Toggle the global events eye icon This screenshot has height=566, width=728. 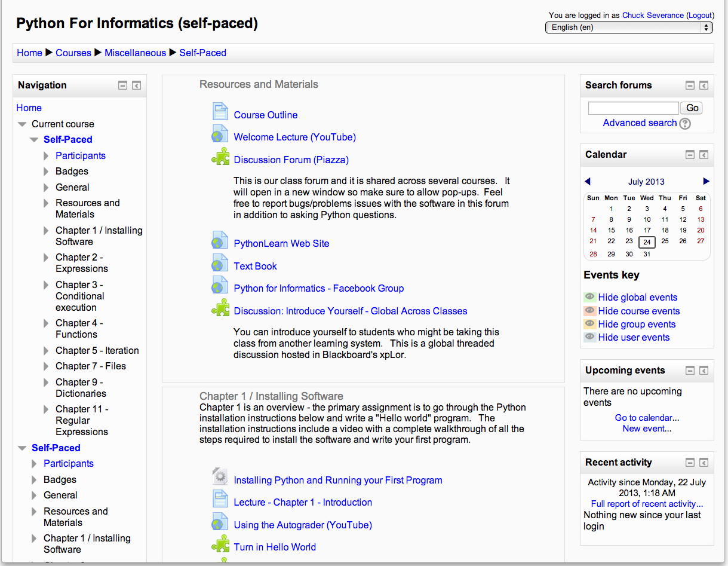coord(589,297)
